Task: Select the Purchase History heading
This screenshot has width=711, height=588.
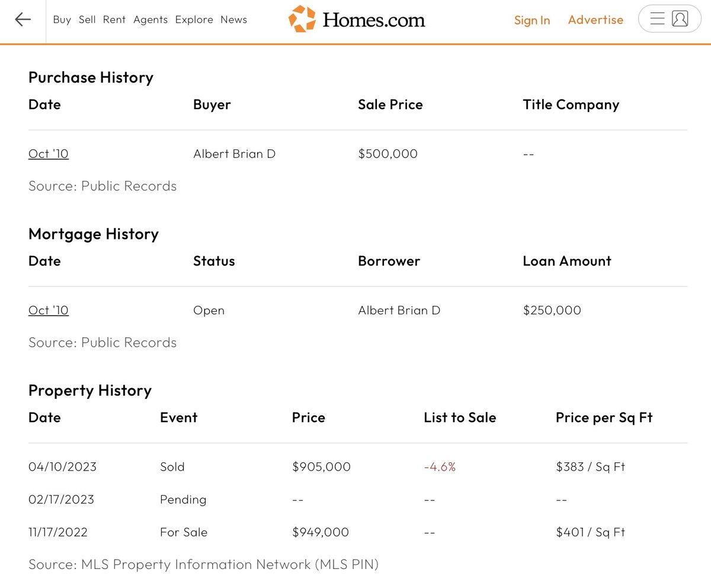Action: (x=91, y=78)
